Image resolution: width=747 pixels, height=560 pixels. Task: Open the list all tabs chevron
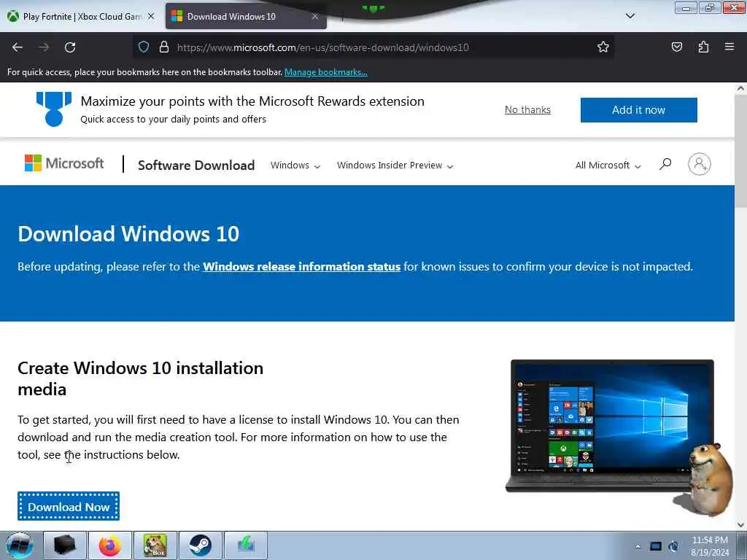click(630, 16)
